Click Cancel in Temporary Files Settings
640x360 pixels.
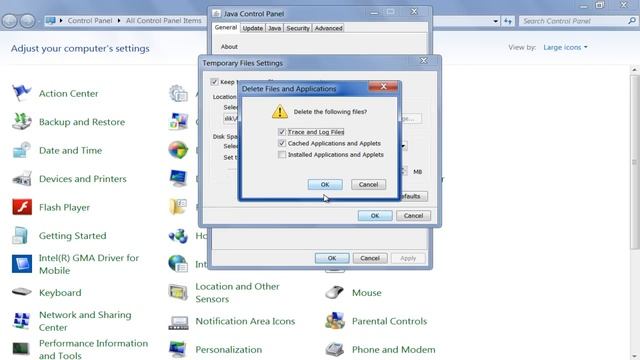413,216
